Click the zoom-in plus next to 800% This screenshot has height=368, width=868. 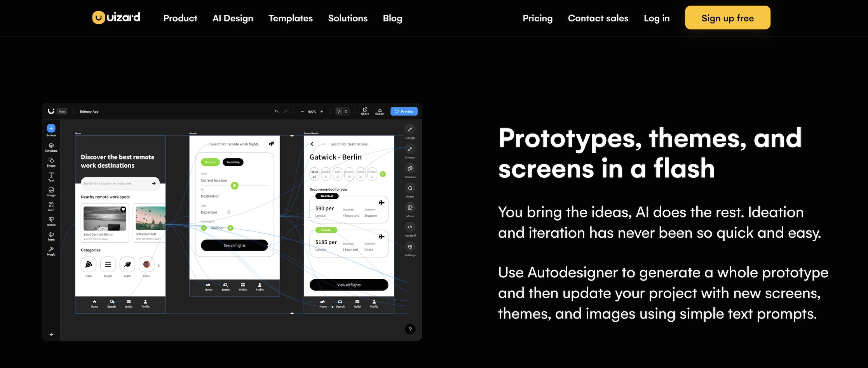[322, 112]
